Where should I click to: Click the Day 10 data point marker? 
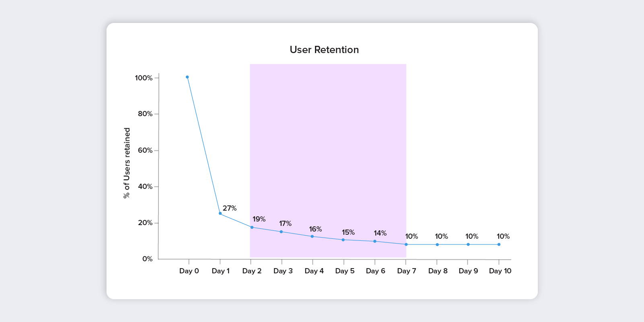point(499,244)
